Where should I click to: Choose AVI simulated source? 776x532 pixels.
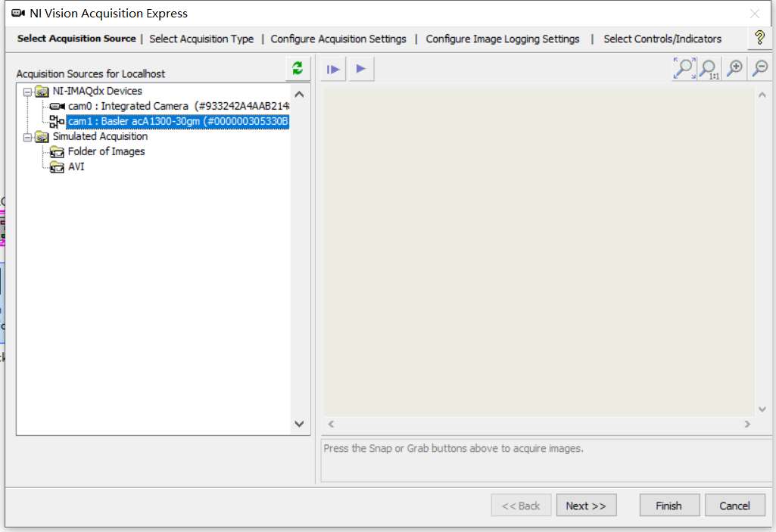76,166
